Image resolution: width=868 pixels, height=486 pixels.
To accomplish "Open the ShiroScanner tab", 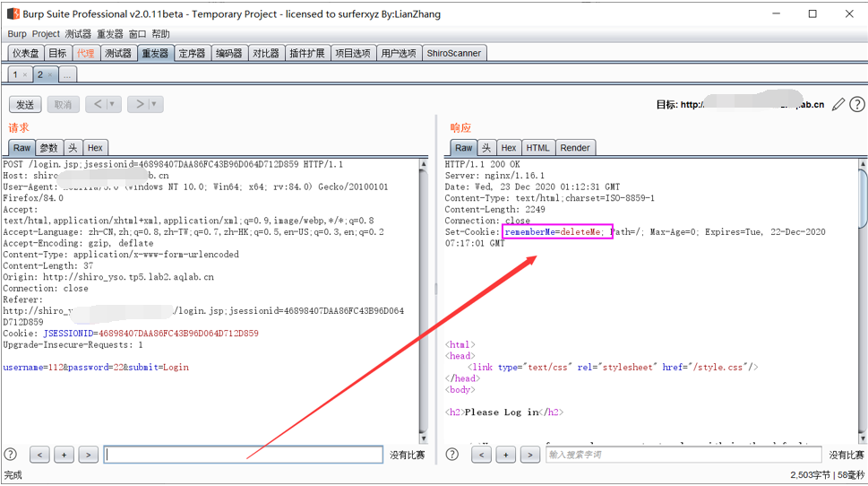I will (454, 53).
